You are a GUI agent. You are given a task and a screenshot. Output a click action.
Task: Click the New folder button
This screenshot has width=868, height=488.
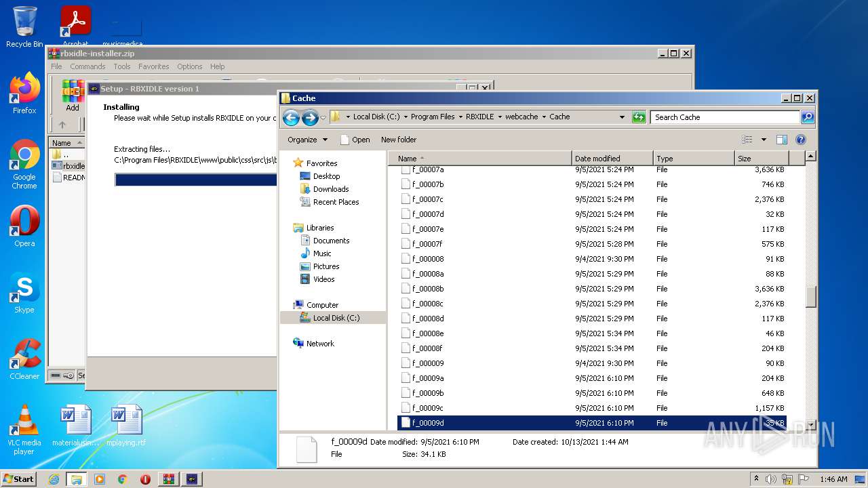click(x=399, y=140)
